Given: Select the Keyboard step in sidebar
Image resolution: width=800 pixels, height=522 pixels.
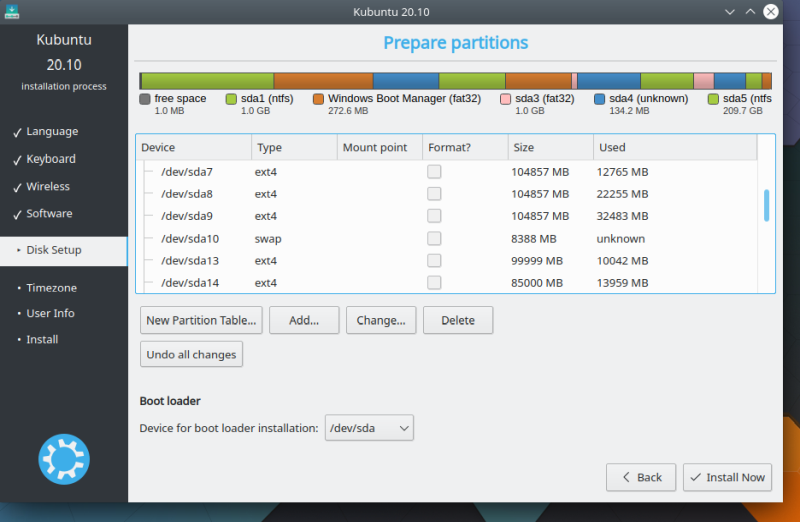Looking at the screenshot, I should (51, 159).
